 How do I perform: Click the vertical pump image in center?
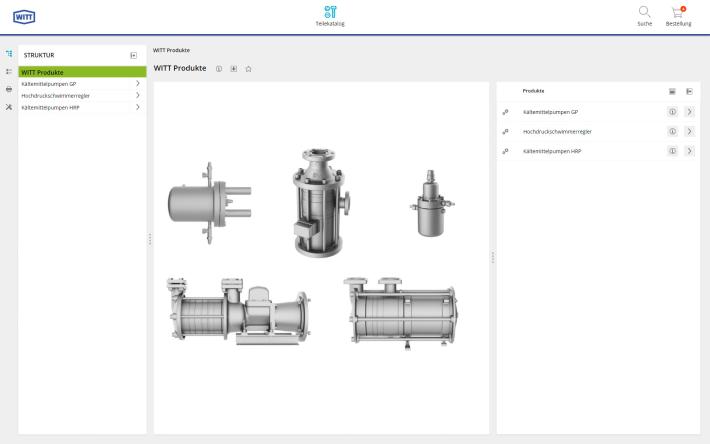point(321,202)
